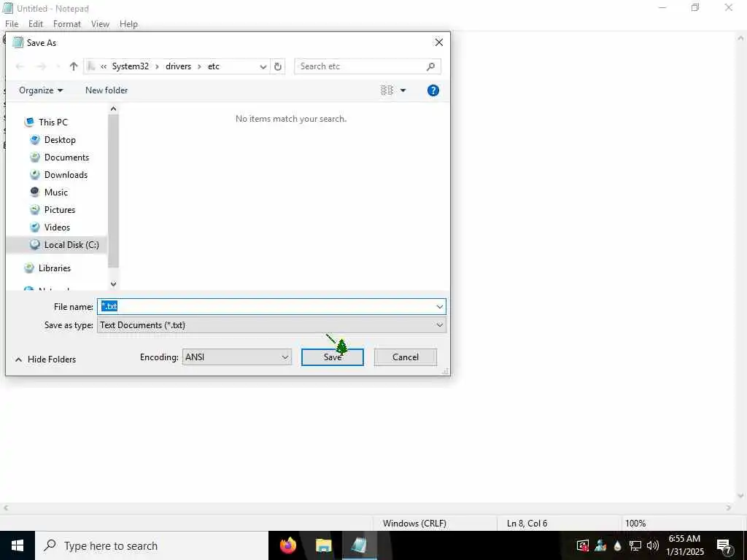Refresh the etc folder view
The width and height of the screenshot is (747, 560).
[x=278, y=66]
